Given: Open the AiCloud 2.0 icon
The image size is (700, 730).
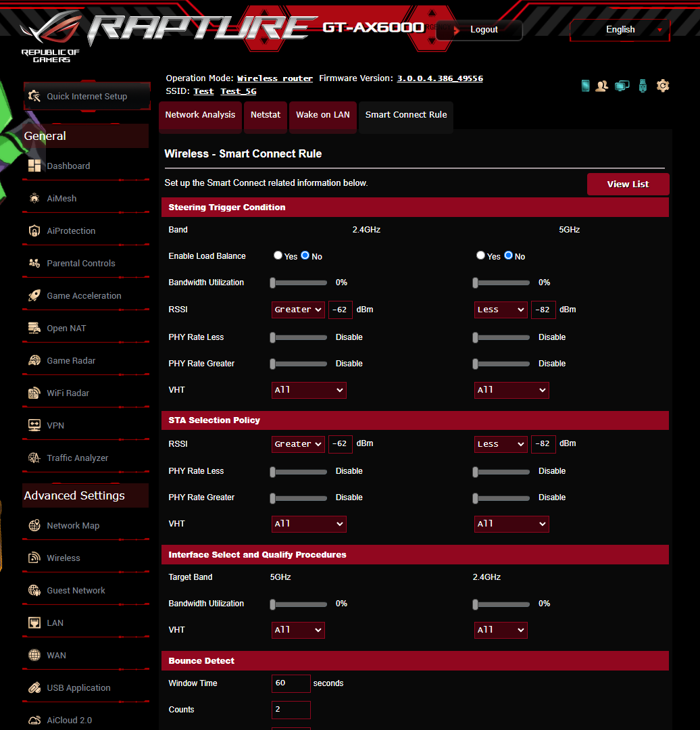Looking at the screenshot, I should tap(34, 721).
